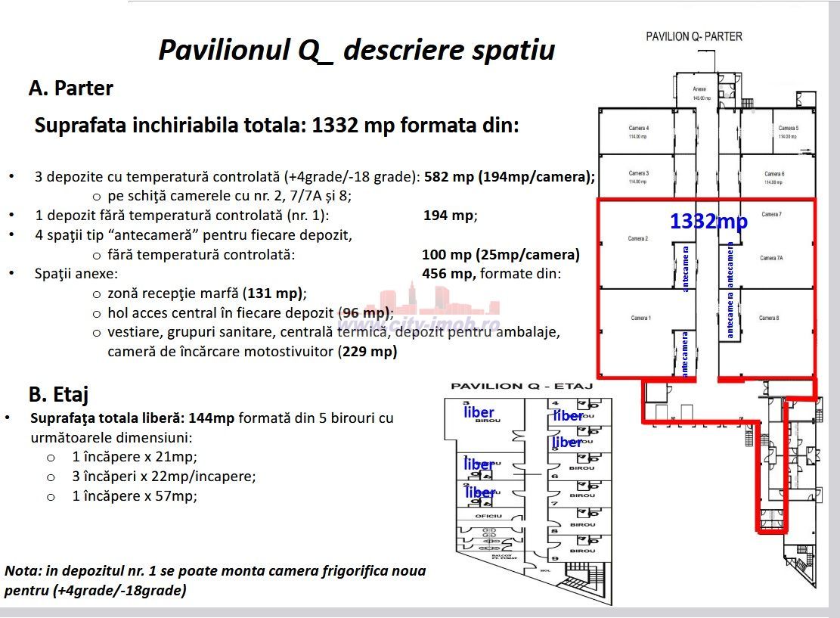Click the desk symbol in Birou 4
The height and width of the screenshot is (618, 840).
point(587,405)
